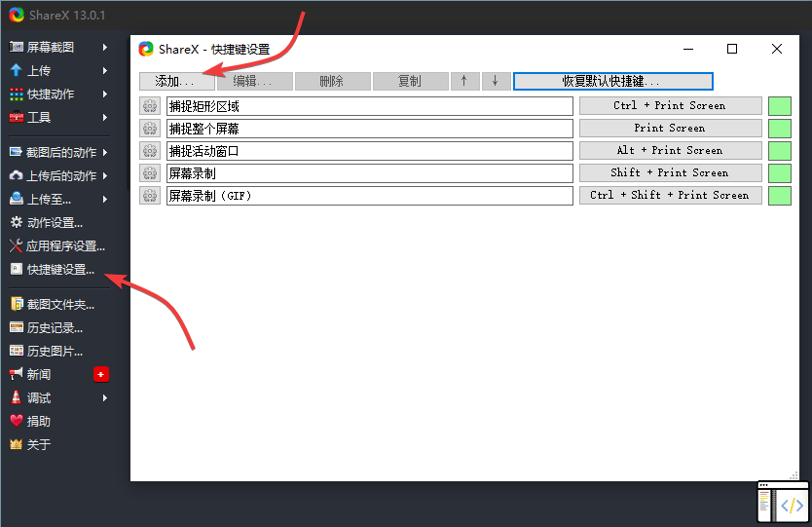Expand the 屏幕截图 submenu arrow
This screenshot has width=812, height=527.
pyautogui.click(x=105, y=47)
